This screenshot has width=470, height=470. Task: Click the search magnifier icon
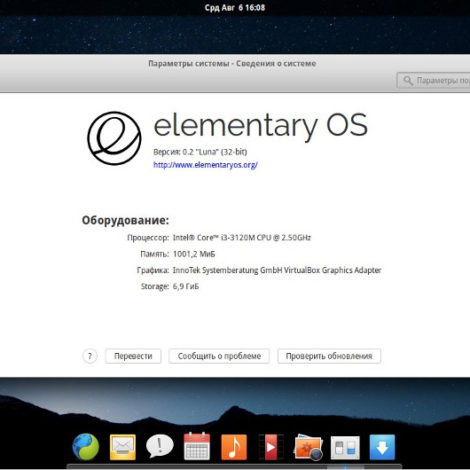coord(408,80)
